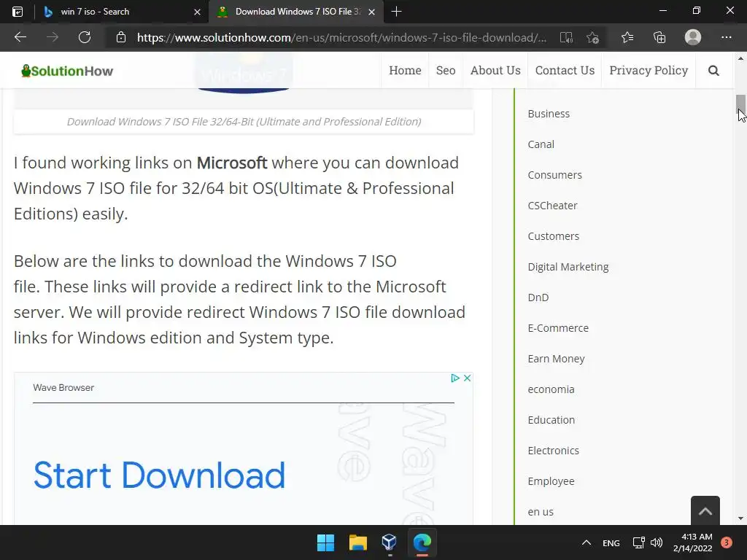747x560 pixels.
Task: Open the Consumers category link
Action: click(554, 175)
